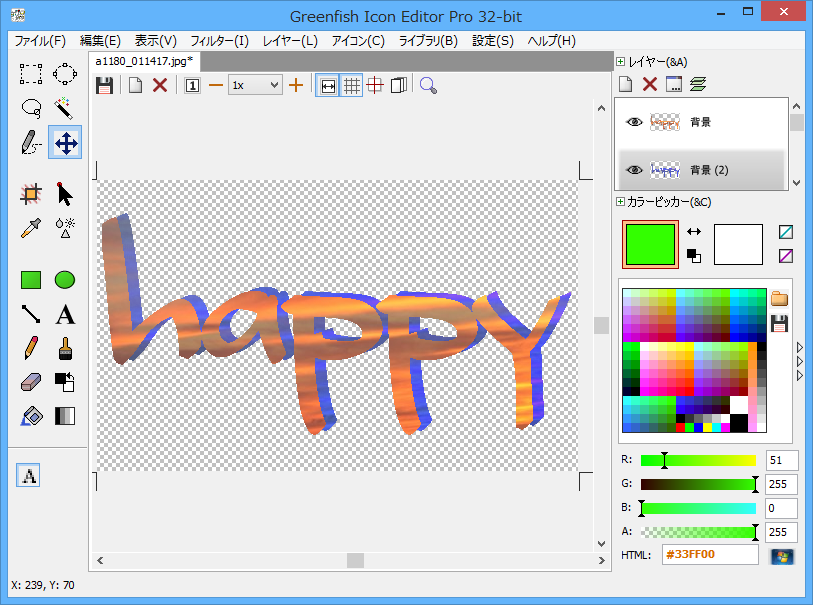
Task: Select the Magic Wand tool
Action: [65, 108]
